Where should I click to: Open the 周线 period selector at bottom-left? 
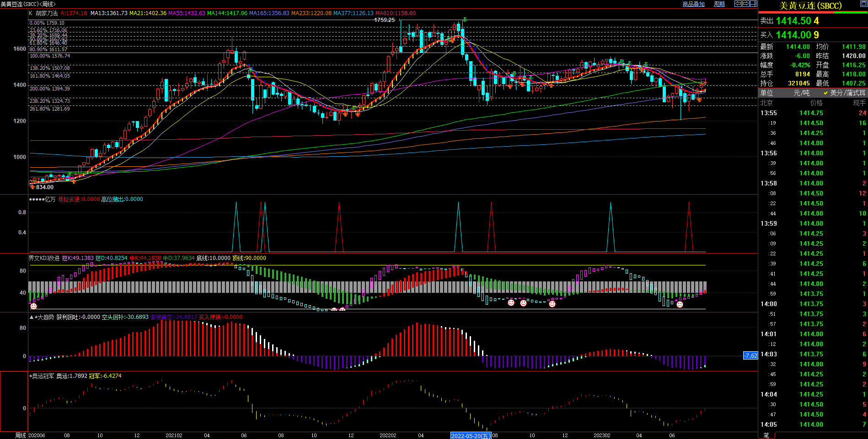(20, 435)
